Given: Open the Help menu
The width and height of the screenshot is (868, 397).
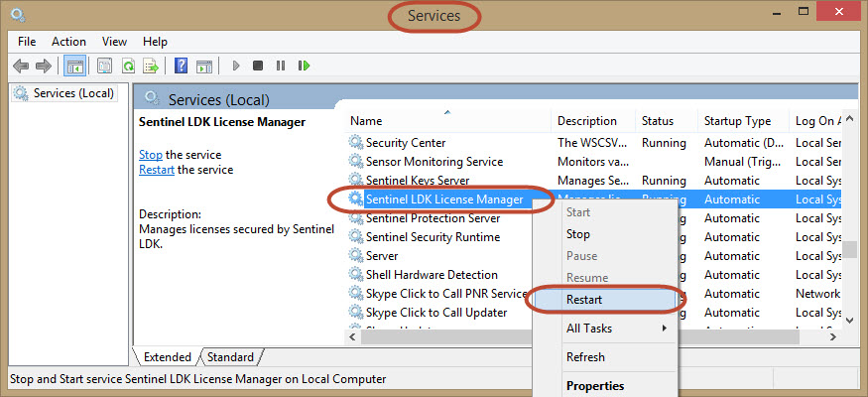Looking at the screenshot, I should pyautogui.click(x=155, y=42).
